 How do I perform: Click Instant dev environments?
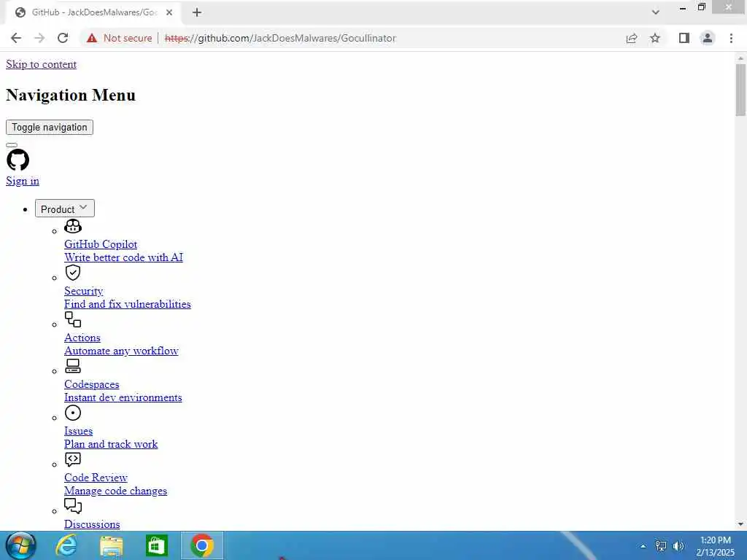pos(123,397)
